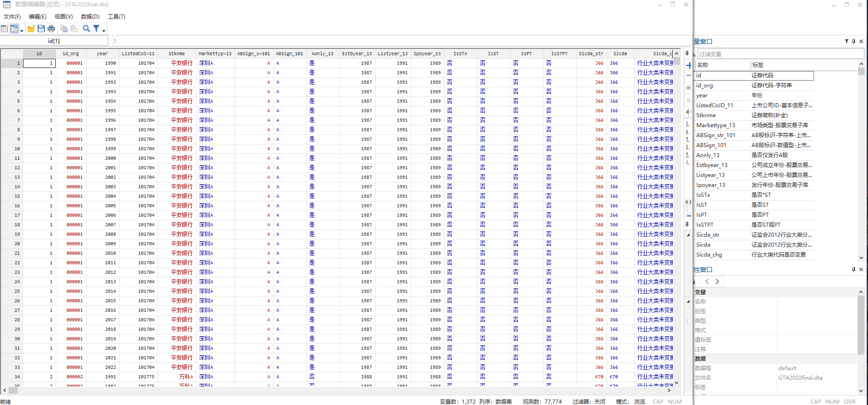The width and height of the screenshot is (868, 405).
Task: Save the dataset with disk icon
Action: [41, 29]
